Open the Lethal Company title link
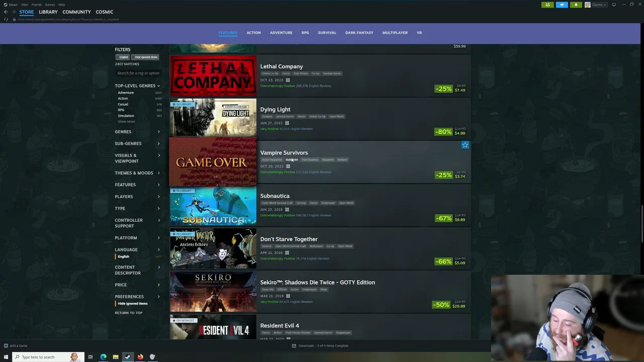644x362 pixels. coord(281,66)
